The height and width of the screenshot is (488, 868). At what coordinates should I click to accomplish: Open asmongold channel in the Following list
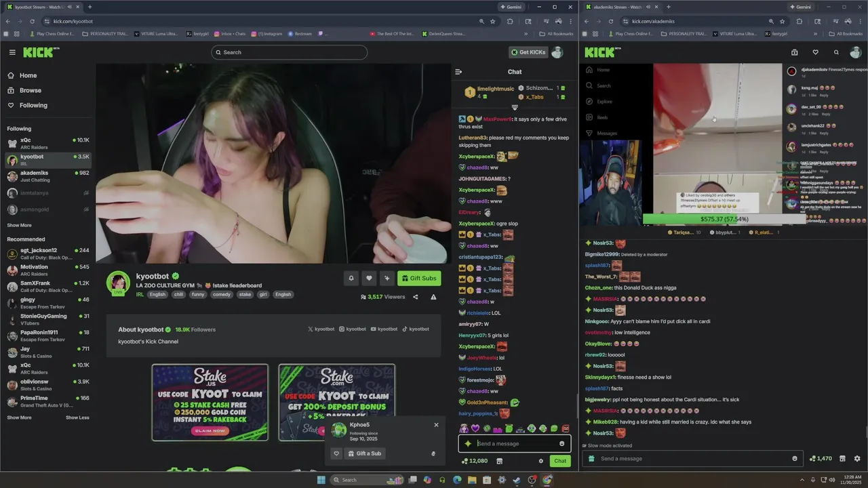[x=47, y=209]
